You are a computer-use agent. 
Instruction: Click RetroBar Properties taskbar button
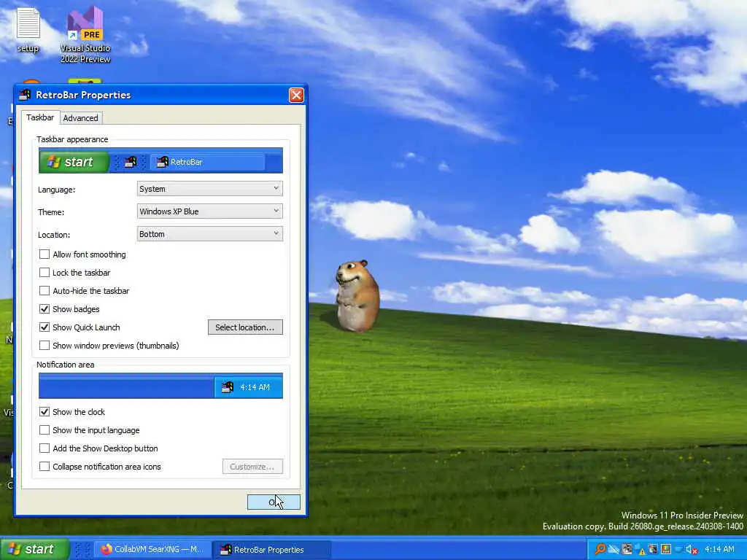tap(271, 550)
